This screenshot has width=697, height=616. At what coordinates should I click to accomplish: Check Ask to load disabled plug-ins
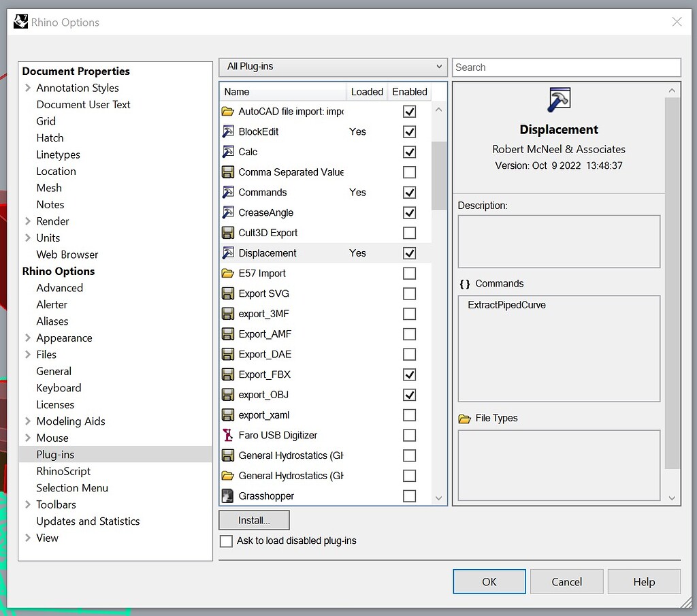tap(225, 541)
